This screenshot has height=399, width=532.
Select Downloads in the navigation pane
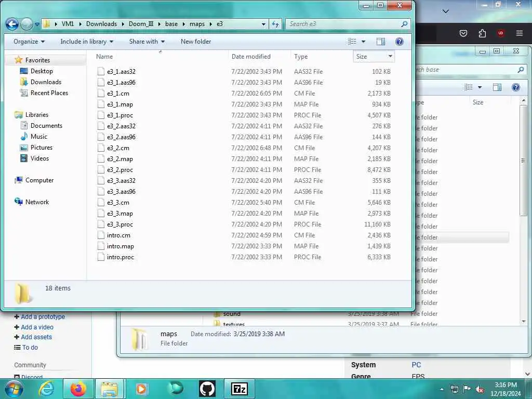point(46,82)
